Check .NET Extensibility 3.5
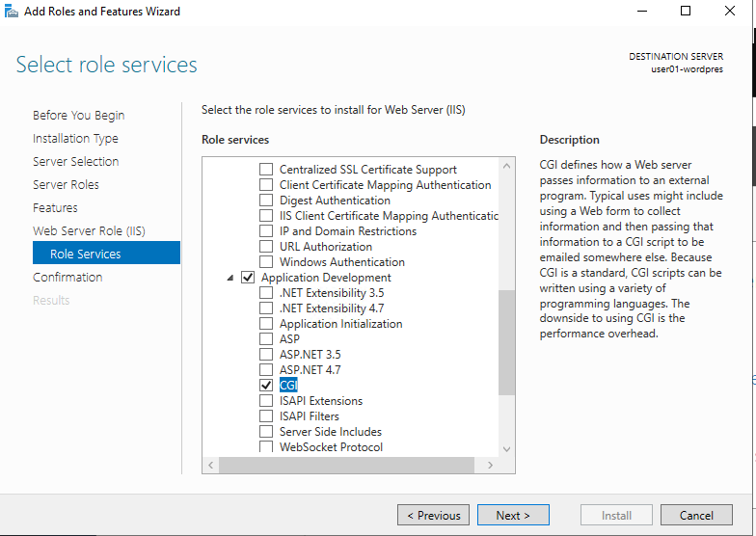Viewport: 756px width, 536px height. 266,293
